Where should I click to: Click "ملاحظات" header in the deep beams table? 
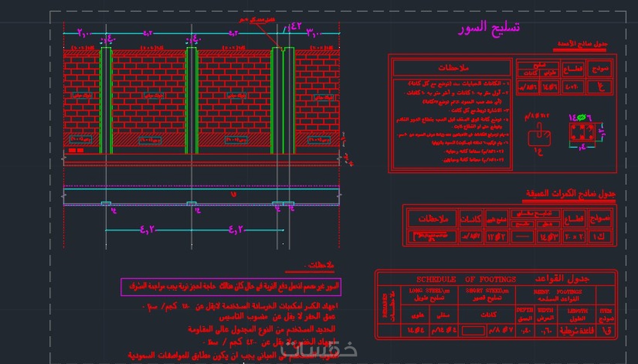[x=433, y=219]
